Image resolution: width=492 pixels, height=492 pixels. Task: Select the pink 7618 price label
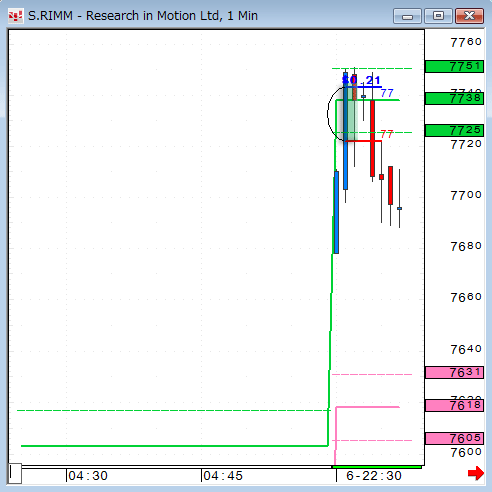point(454,405)
